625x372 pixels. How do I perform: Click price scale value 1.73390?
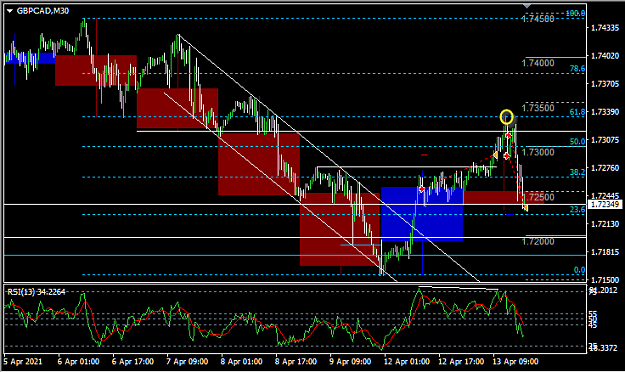(605, 112)
